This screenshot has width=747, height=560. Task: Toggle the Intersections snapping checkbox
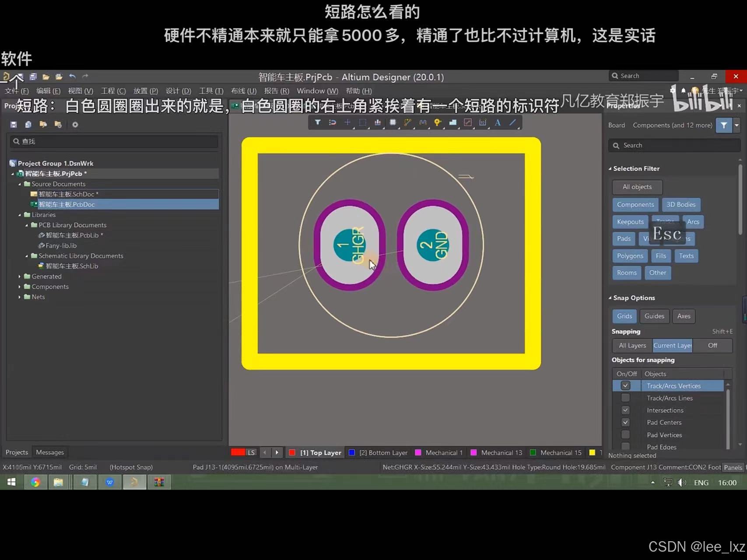(x=625, y=410)
